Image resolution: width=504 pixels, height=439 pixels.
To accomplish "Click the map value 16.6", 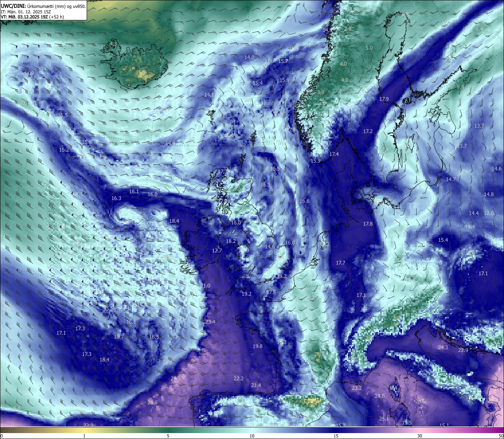I will pyautogui.click(x=304, y=201).
